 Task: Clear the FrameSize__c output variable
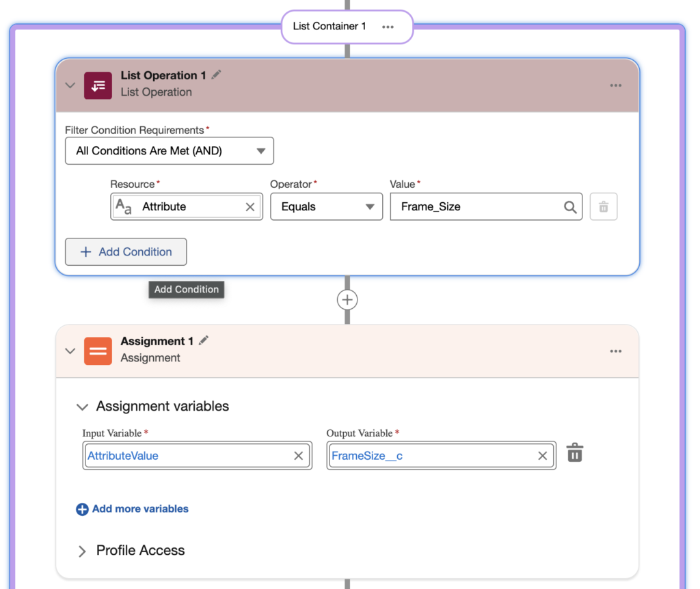click(x=542, y=456)
